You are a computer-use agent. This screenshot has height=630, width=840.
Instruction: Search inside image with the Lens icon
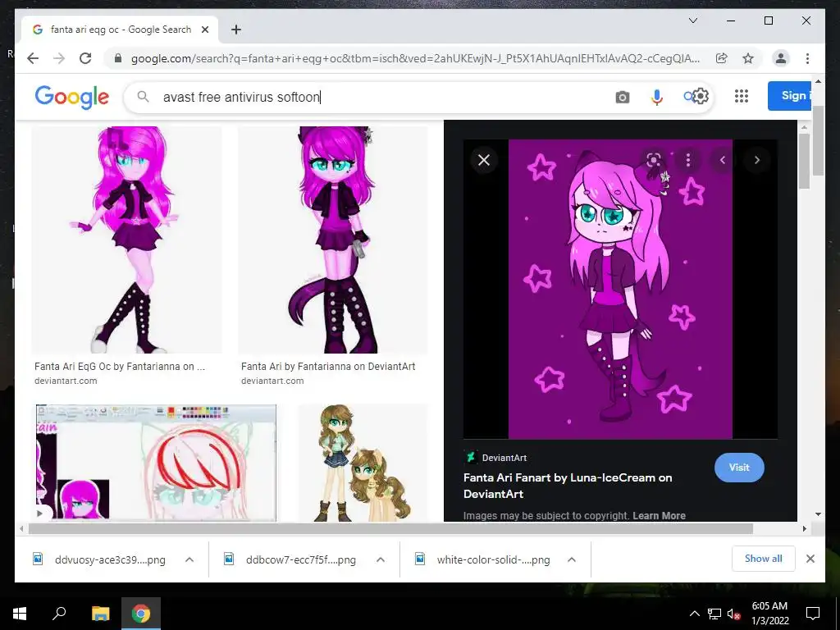pos(654,160)
